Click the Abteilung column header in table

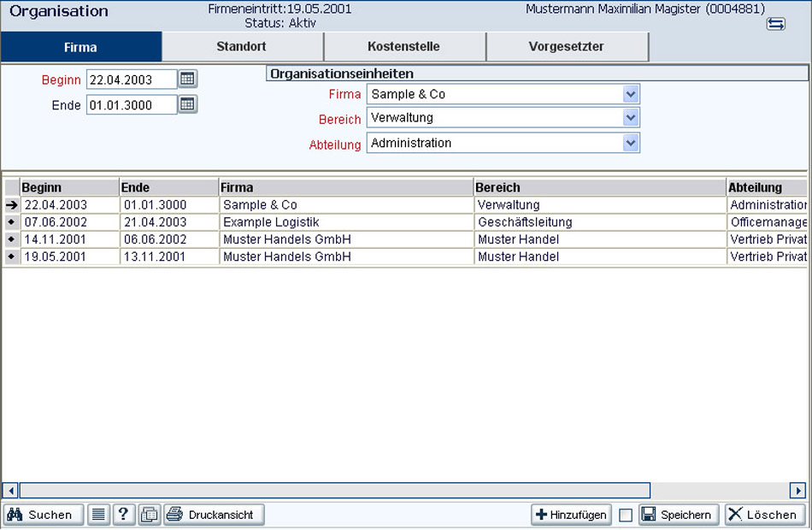[767, 187]
